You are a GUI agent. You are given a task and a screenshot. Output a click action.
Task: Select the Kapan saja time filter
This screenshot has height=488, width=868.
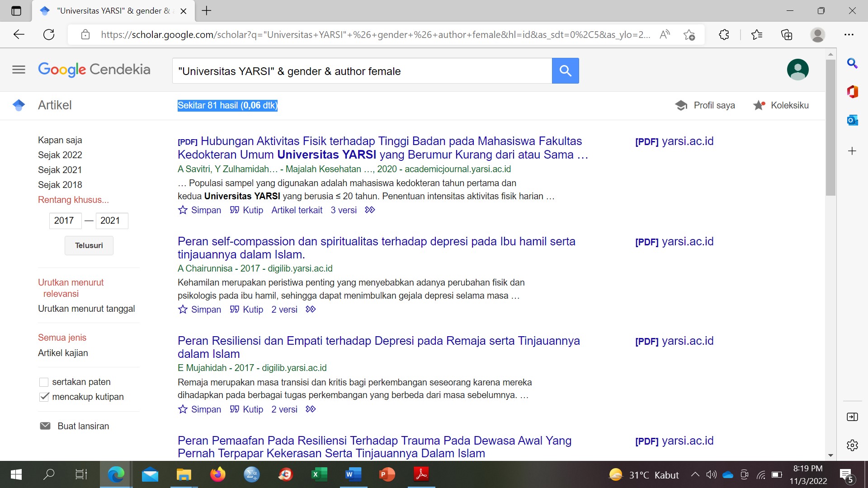point(60,140)
